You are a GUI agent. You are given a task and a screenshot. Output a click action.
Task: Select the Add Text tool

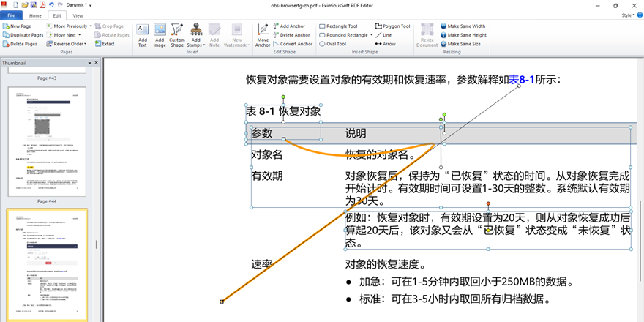(x=143, y=35)
